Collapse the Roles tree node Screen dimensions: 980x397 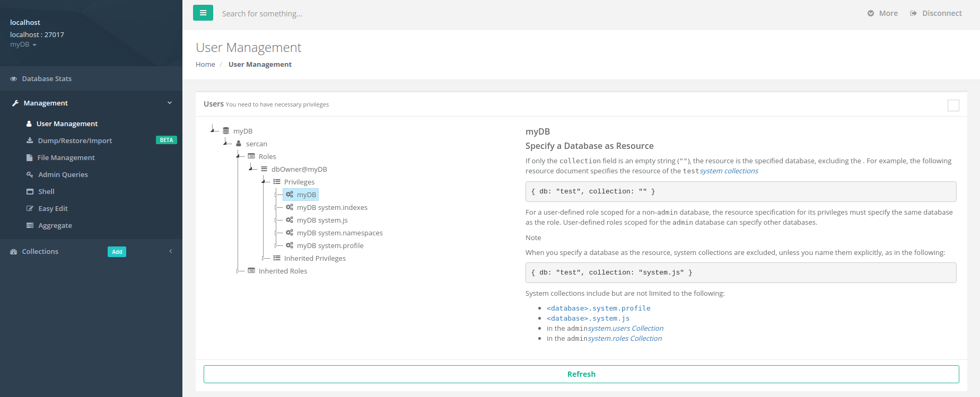238,156
